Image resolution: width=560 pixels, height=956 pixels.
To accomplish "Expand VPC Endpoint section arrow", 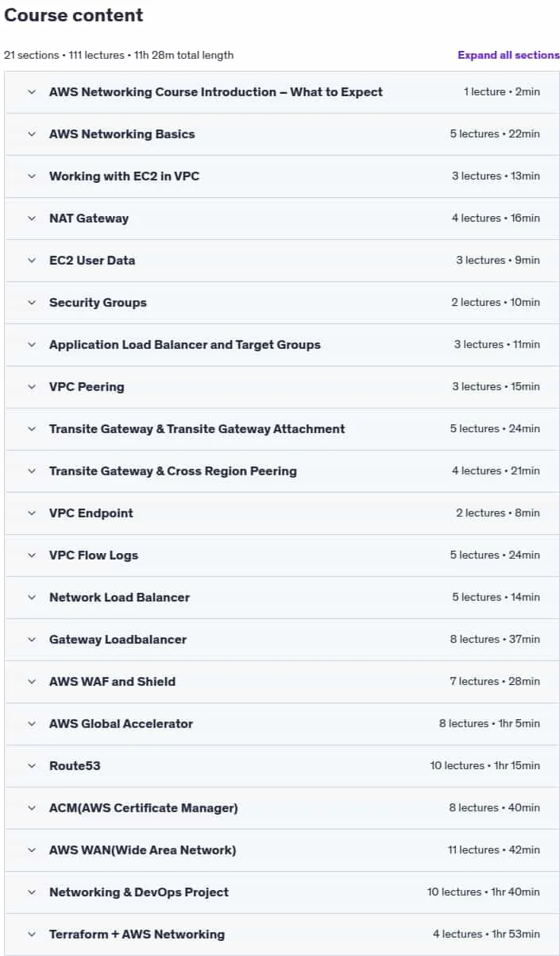I will 32,513.
